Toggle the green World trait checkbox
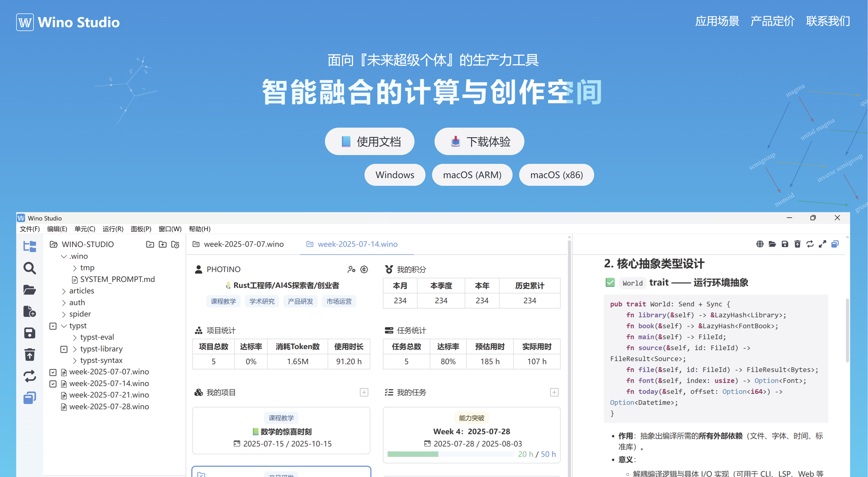Image resolution: width=868 pixels, height=477 pixels. [610, 282]
